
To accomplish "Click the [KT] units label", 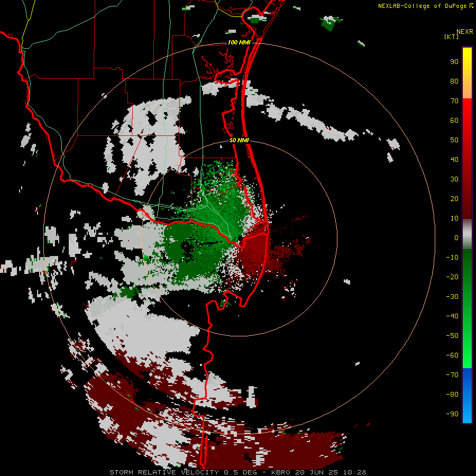I will click(452, 36).
